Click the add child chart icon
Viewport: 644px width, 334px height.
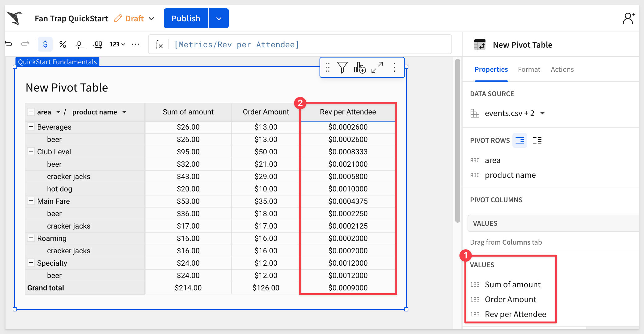coord(359,67)
